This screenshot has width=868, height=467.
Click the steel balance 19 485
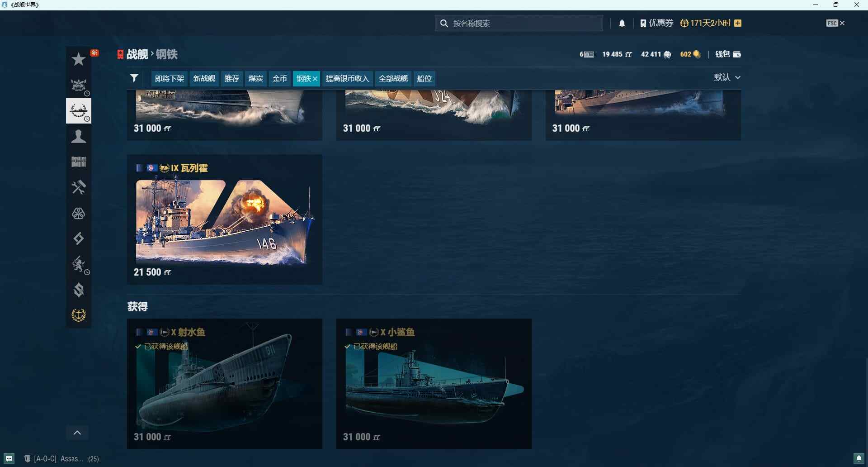coord(617,54)
